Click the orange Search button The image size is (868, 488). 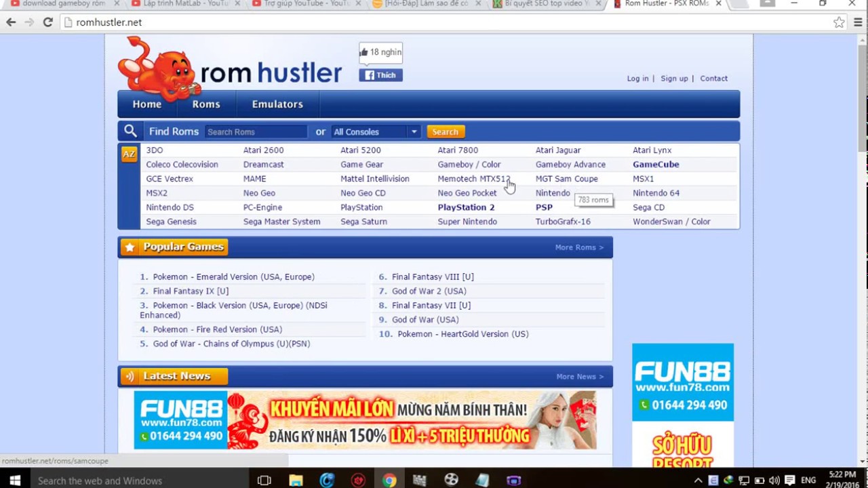pos(446,131)
